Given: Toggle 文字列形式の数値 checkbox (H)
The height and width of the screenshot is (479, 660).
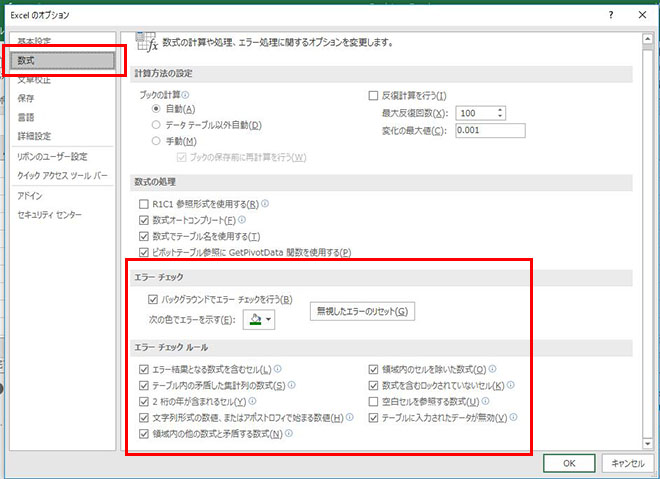Looking at the screenshot, I should [144, 418].
